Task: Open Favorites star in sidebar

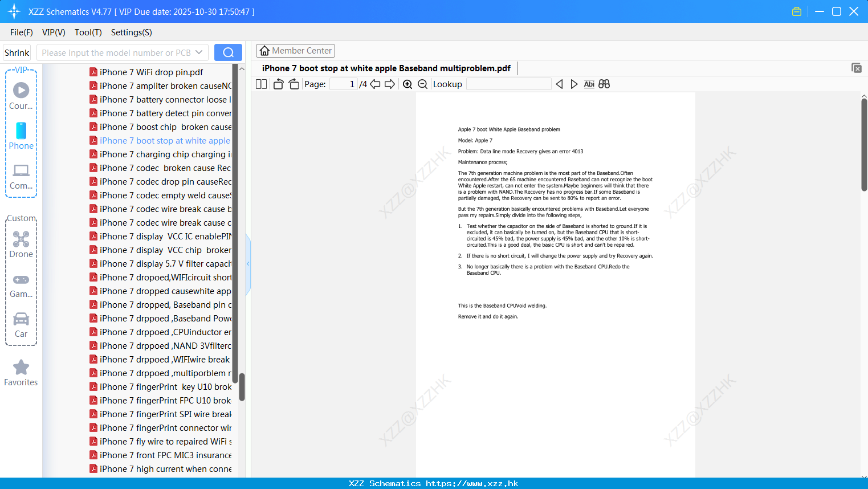Action: pos(21,373)
